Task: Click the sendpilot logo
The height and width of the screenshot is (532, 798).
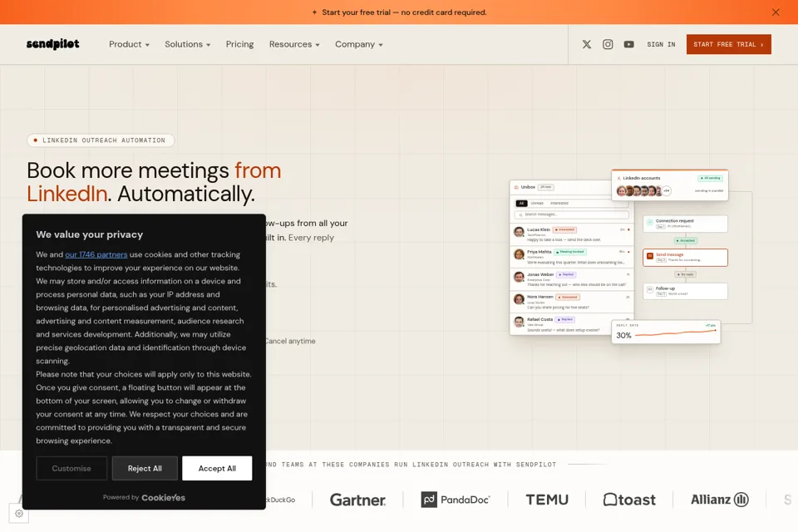Action: point(53,44)
